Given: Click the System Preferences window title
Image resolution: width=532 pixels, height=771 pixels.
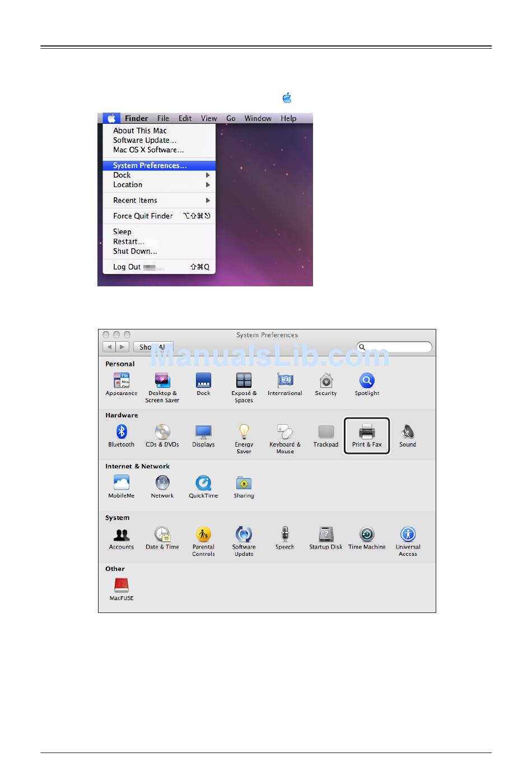Looking at the screenshot, I should [x=267, y=335].
